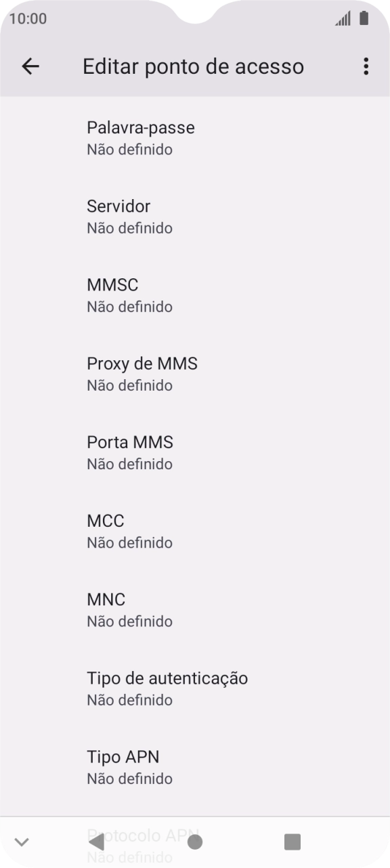Open recent apps with the square button
Image resolution: width=390 pixels, height=868 pixels.
pyautogui.click(x=292, y=842)
